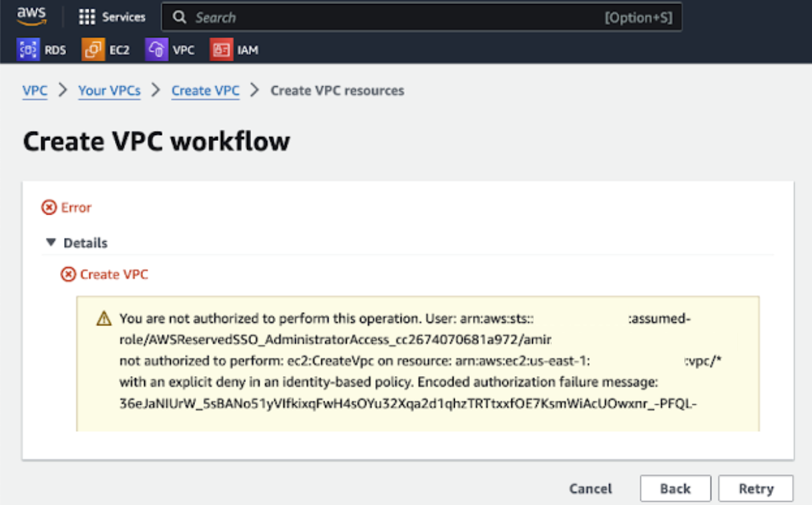The image size is (812, 505).
Task: Click the search magnifier icon
Action: (179, 17)
